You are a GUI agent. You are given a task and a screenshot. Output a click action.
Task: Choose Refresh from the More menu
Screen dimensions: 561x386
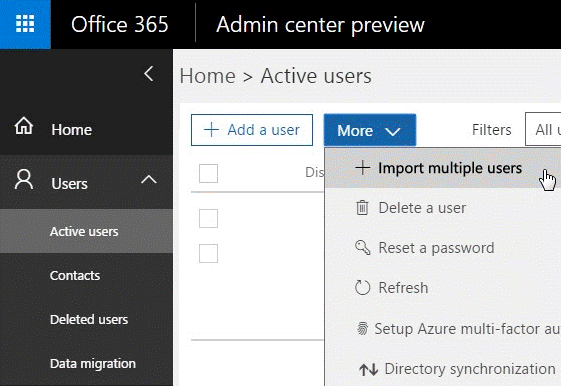pyautogui.click(x=443, y=288)
